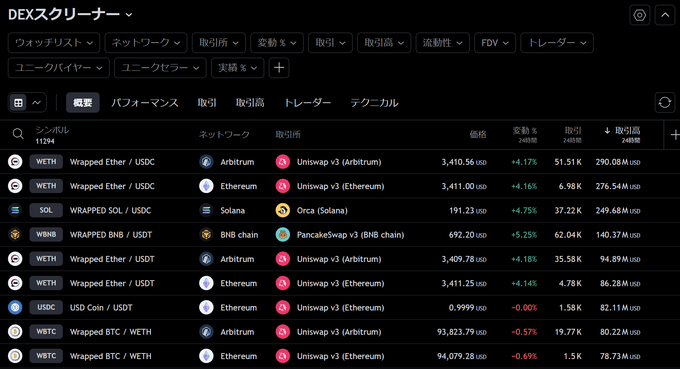Screen dimensions: 680x369
Task: Sort by the 価格 column header
Action: click(x=478, y=134)
